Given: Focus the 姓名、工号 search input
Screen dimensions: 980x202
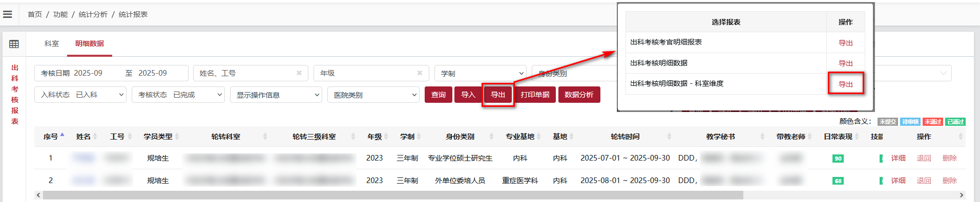Looking at the screenshot, I should click(x=251, y=73).
